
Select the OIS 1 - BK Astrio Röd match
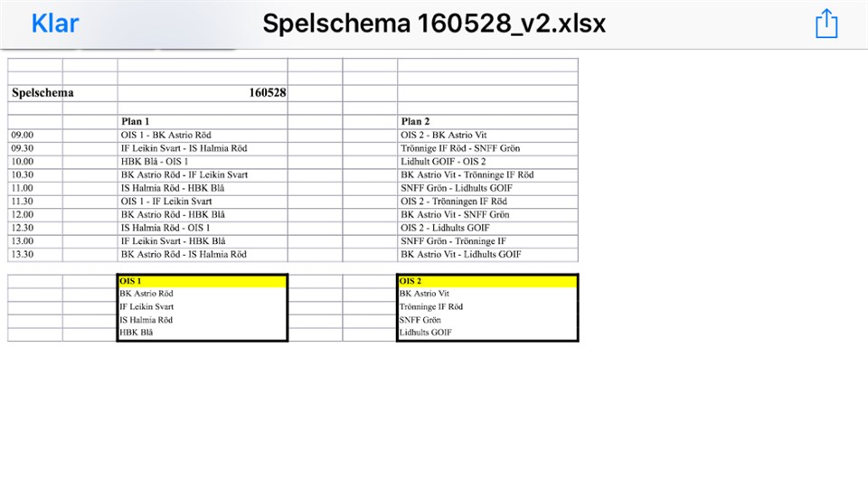[x=166, y=136]
